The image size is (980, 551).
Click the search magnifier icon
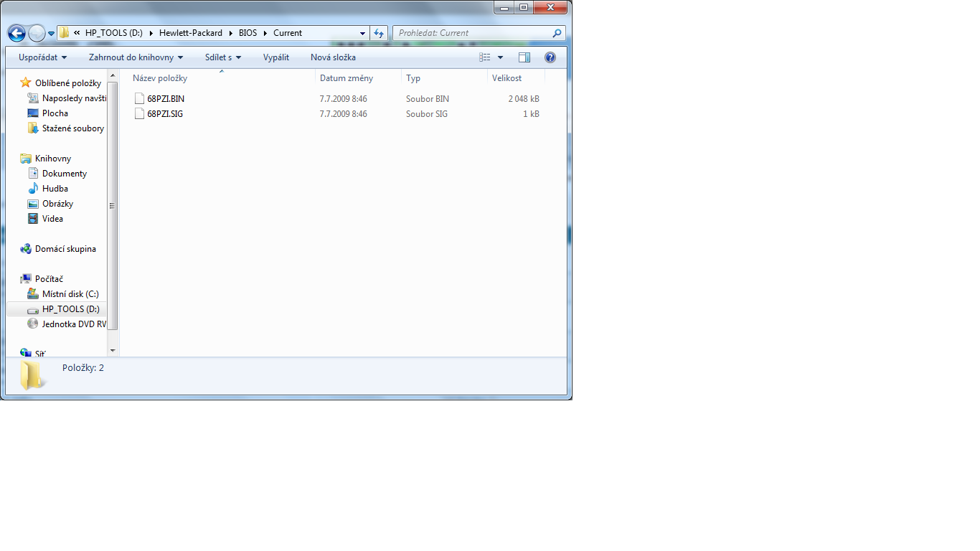(x=557, y=33)
